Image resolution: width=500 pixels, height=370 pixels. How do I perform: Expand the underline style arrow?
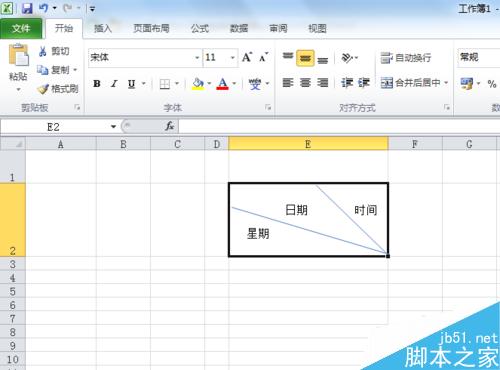tap(144, 84)
